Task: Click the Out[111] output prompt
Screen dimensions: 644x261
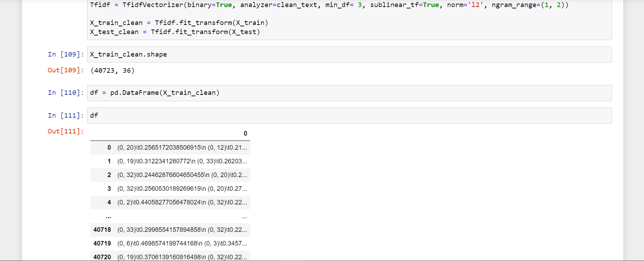Action: tap(66, 131)
